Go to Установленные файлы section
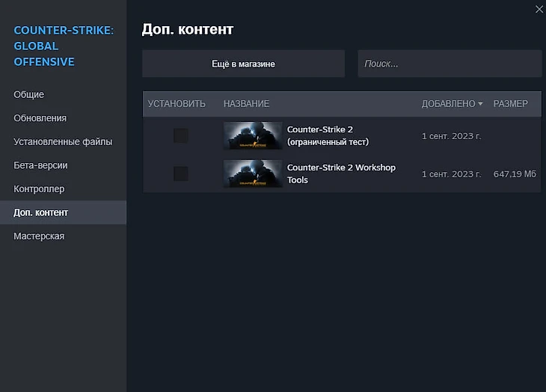This screenshot has height=392, width=546. coord(63,141)
